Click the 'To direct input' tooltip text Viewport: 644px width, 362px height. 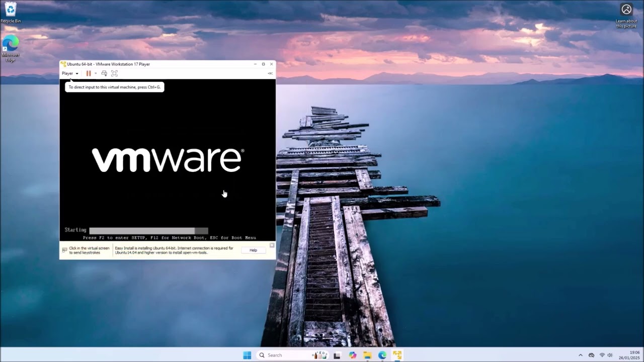(x=115, y=87)
